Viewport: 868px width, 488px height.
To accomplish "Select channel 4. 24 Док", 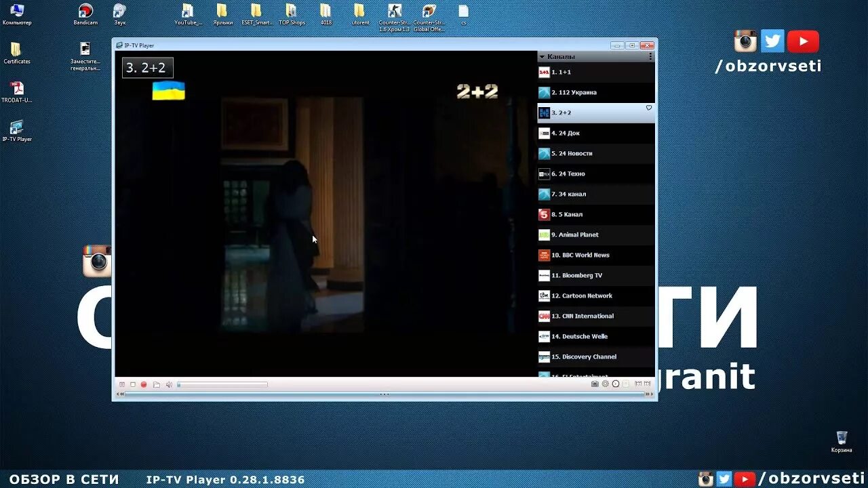I will pyautogui.click(x=596, y=133).
